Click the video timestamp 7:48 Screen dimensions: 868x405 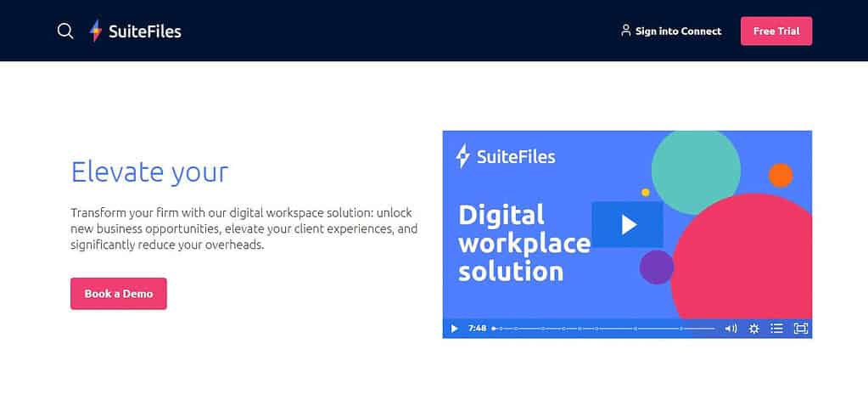click(x=477, y=329)
